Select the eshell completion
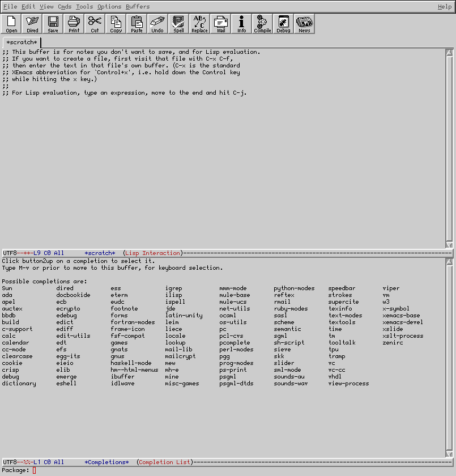Viewport: 456px width, 476px height. 66,383
